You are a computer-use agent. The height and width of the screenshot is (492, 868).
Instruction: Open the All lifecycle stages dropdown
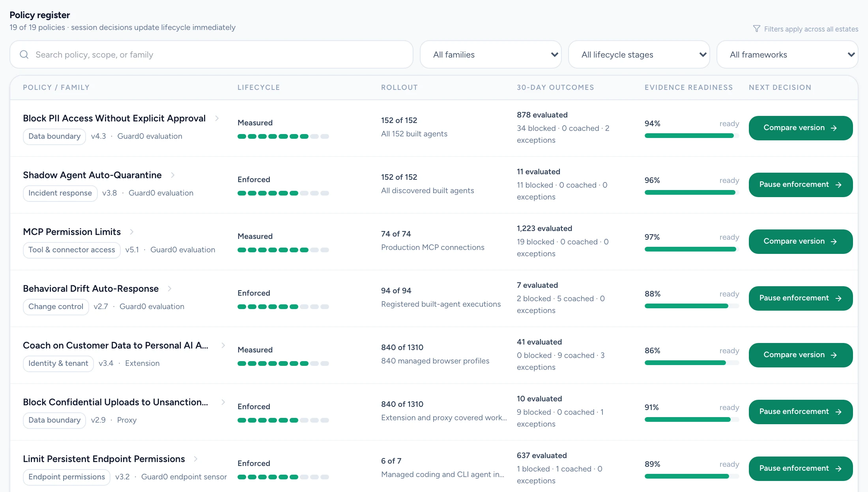click(x=639, y=54)
